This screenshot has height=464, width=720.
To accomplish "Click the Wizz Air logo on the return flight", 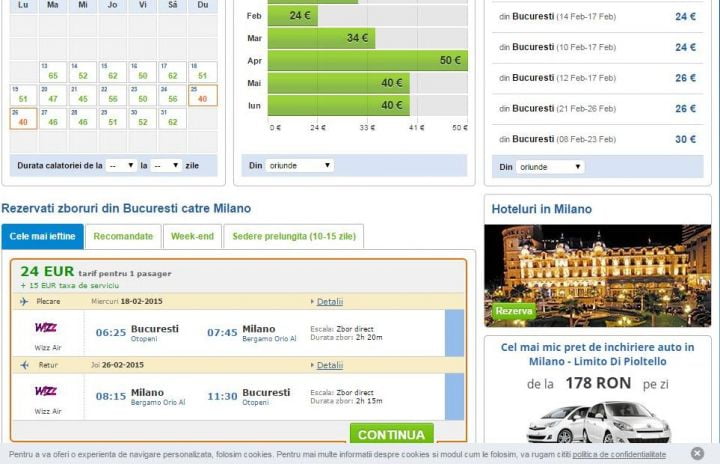I will (x=46, y=392).
